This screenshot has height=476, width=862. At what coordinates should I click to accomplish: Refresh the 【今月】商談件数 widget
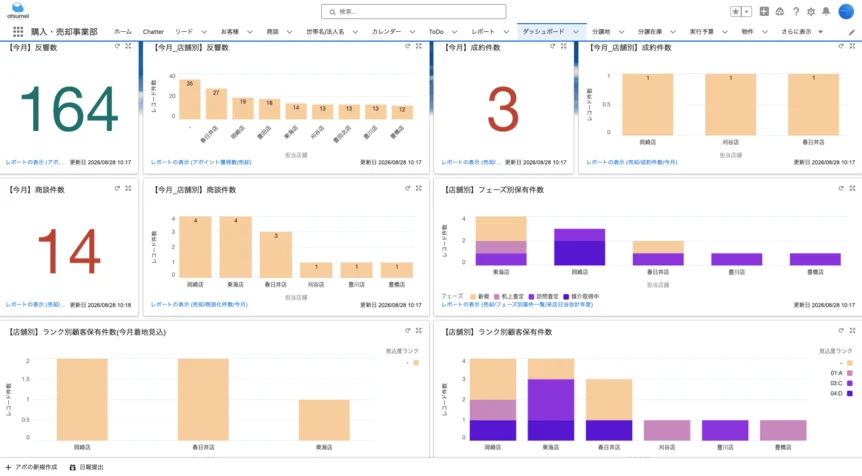coord(117,189)
